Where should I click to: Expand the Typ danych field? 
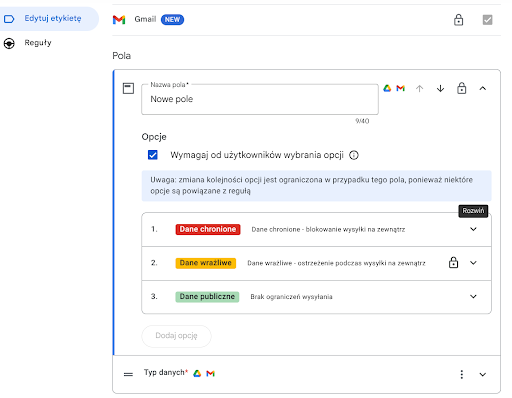point(482,374)
